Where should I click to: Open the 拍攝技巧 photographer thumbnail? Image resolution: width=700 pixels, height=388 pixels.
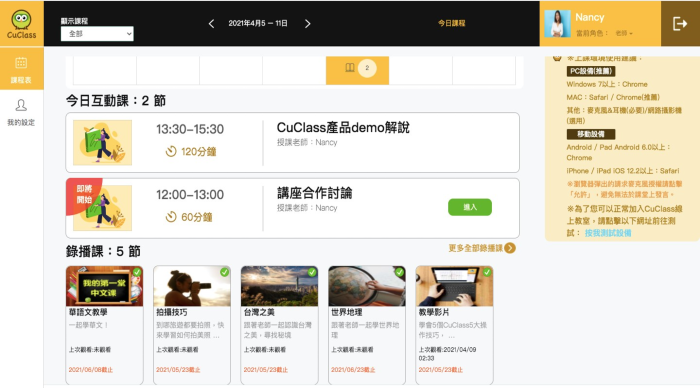click(x=192, y=286)
